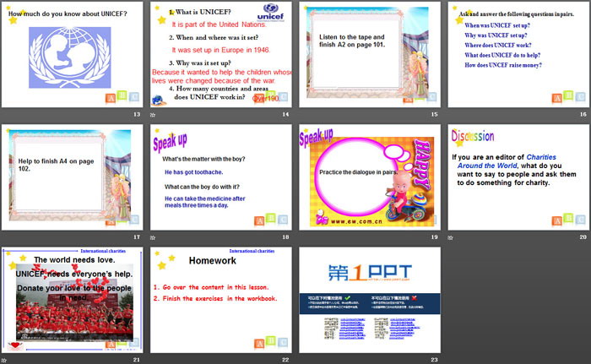The width and height of the screenshot is (591, 364).
Task: Click 'Charities Around the World' italic text
Action: tap(507, 161)
